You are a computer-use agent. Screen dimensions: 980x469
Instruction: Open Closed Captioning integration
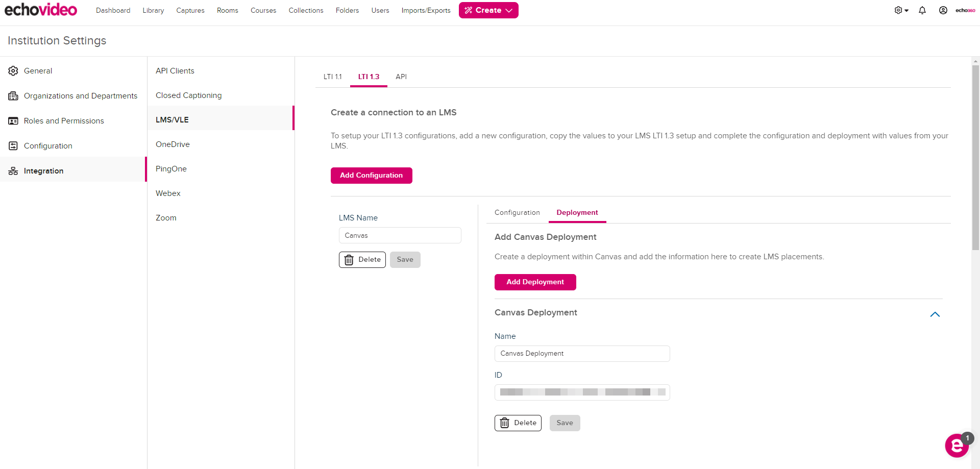221,95
